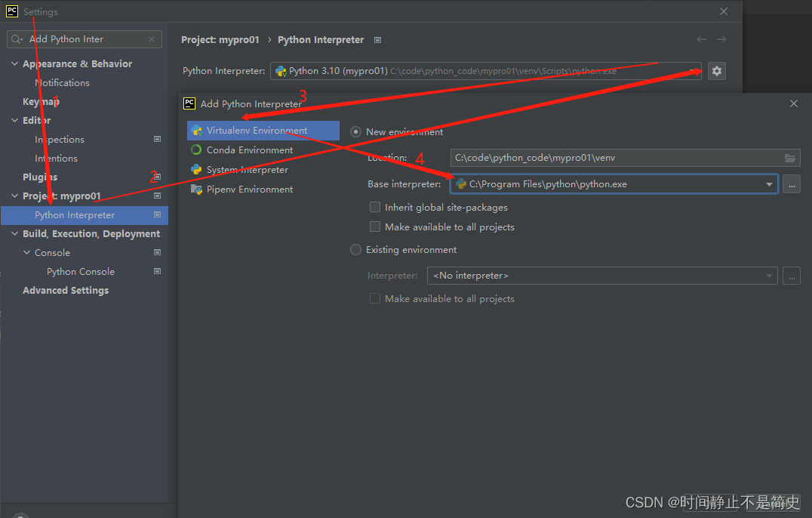
Task: Click Project: mypro01 breadcrumb
Action: click(220, 40)
